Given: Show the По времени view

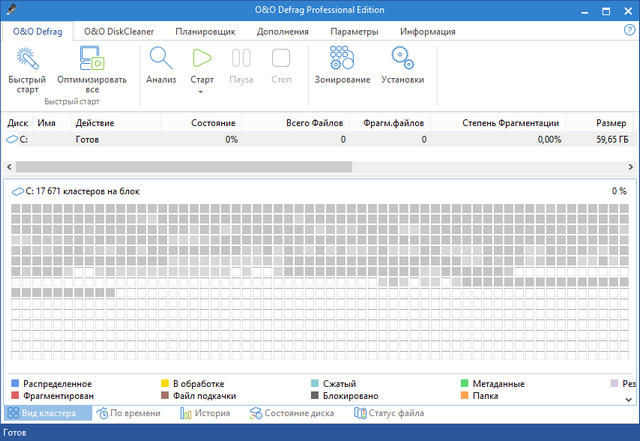Looking at the screenshot, I should click(128, 413).
